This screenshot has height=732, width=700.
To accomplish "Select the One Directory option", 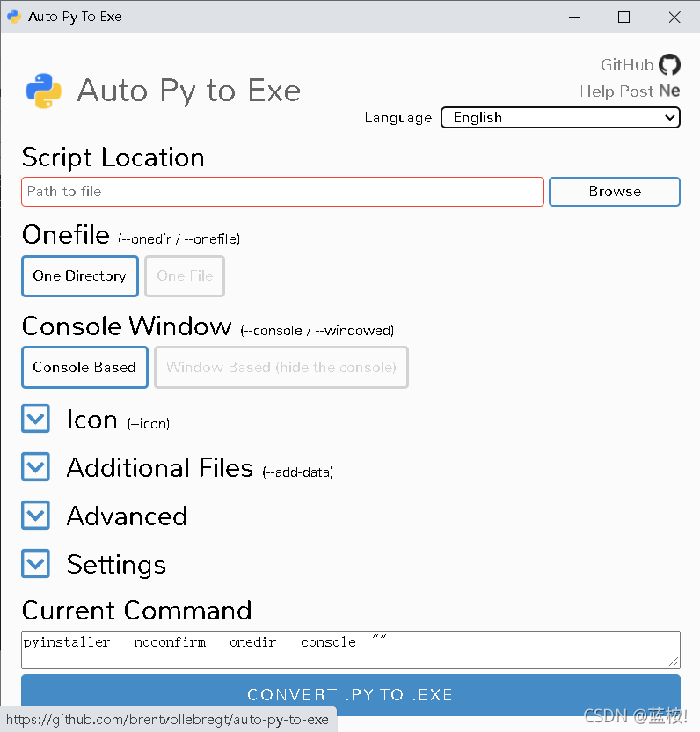I will [80, 276].
